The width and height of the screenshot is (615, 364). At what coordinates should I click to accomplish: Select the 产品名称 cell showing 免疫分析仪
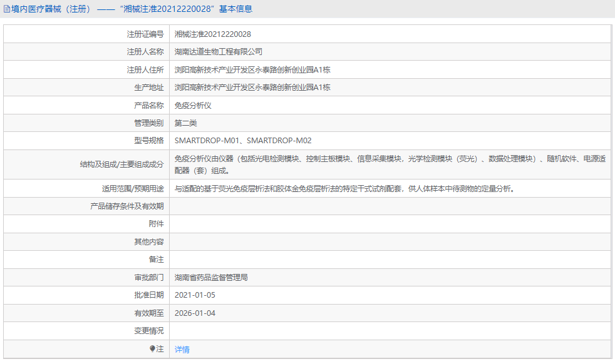coord(195,104)
